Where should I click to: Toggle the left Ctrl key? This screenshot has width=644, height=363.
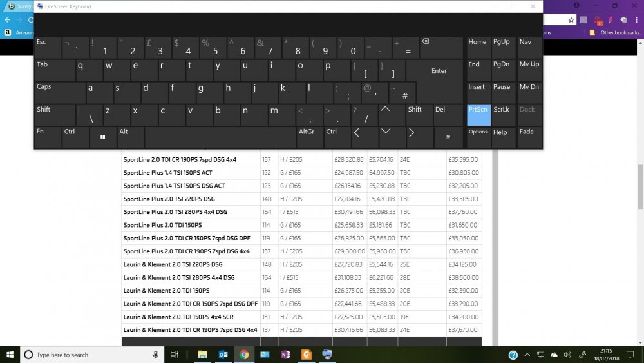(75, 137)
